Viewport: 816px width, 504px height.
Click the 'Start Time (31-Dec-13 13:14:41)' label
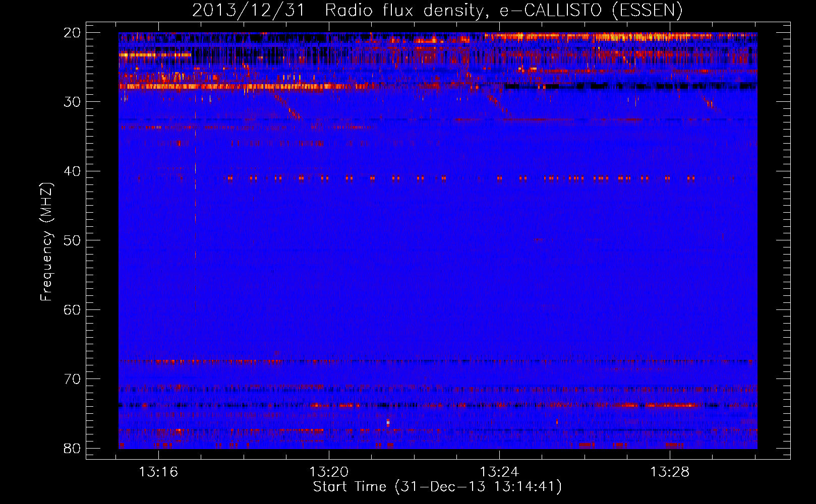click(437, 487)
